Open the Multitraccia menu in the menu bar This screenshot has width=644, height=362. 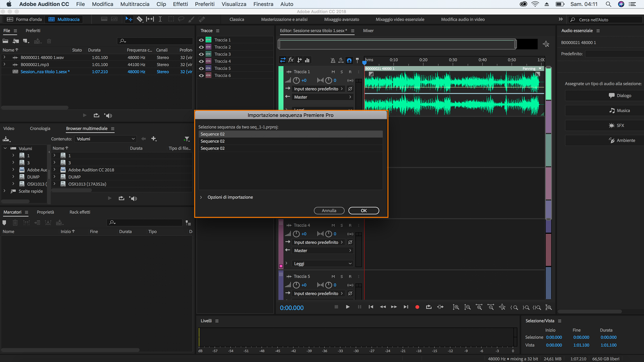[135, 4]
